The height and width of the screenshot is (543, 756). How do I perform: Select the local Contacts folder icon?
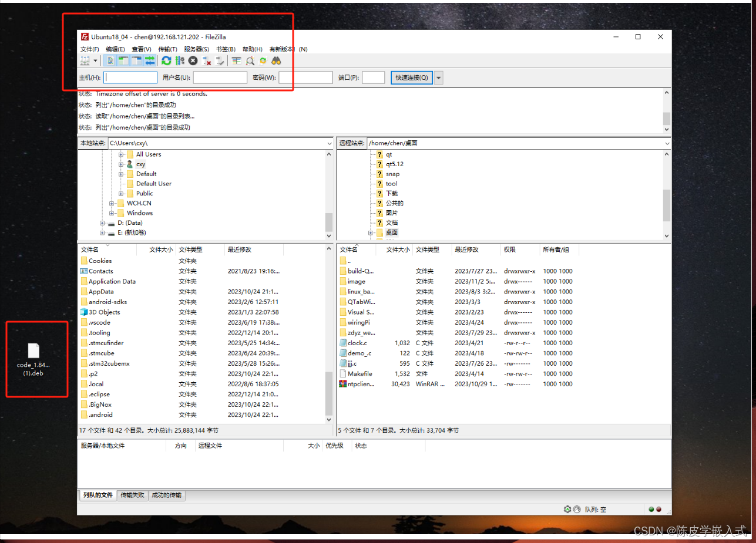tap(84, 271)
